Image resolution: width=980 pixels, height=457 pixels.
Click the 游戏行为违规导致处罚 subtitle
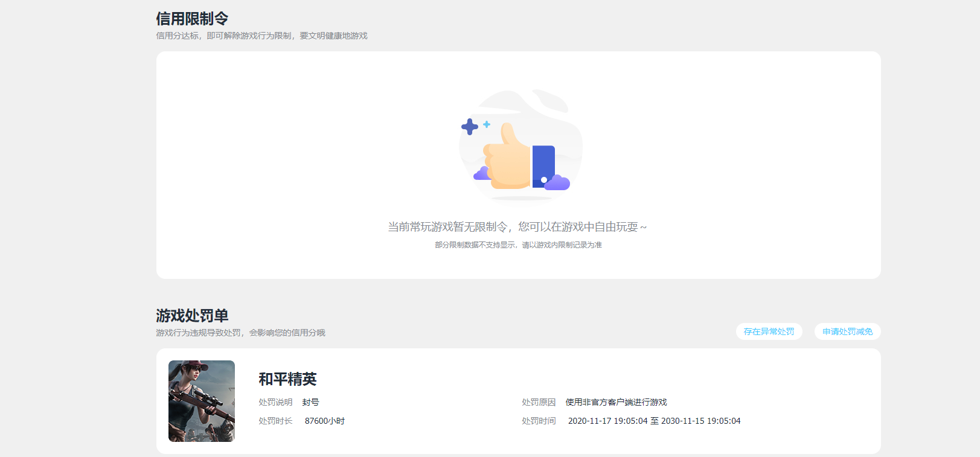pyautogui.click(x=240, y=333)
